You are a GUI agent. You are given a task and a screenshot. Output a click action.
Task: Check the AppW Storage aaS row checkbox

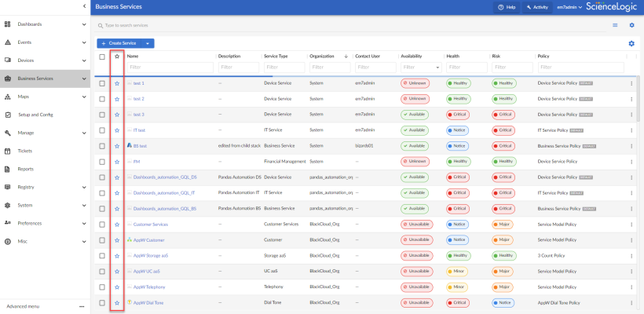tap(102, 255)
